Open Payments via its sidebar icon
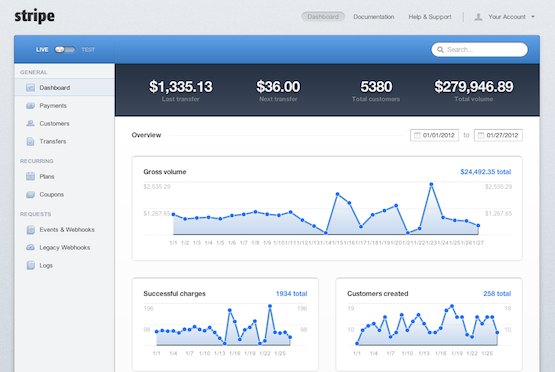 click(30, 105)
